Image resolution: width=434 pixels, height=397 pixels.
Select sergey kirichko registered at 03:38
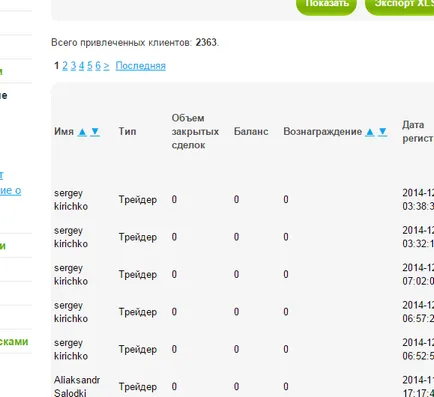[x=71, y=200]
